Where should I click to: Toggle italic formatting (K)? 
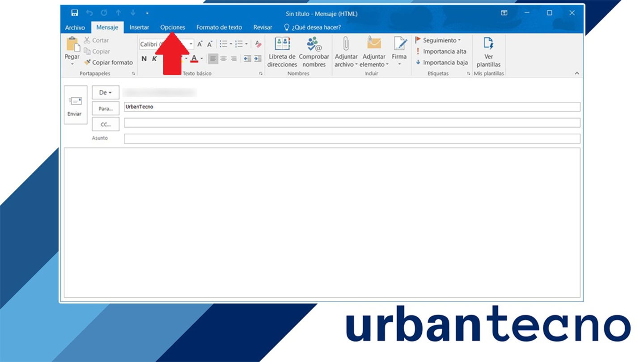tap(154, 59)
